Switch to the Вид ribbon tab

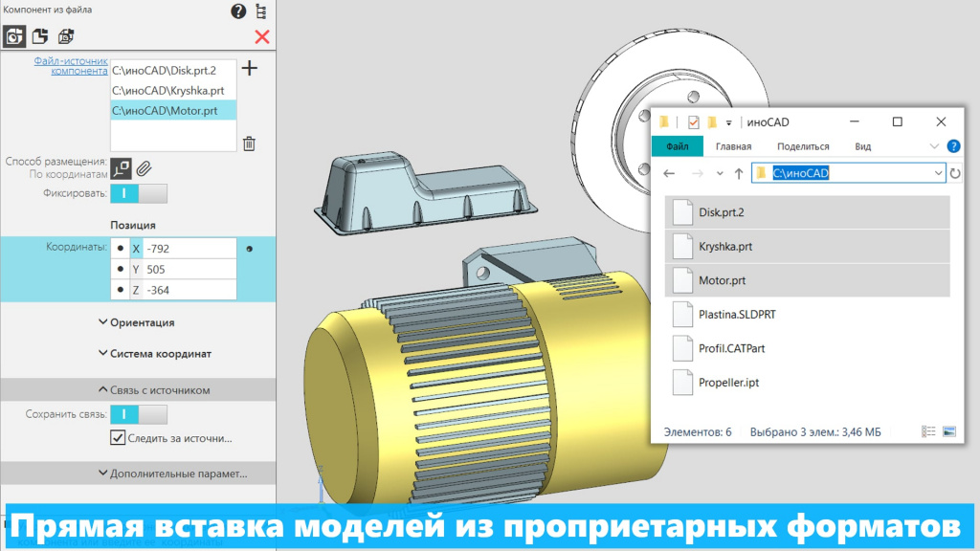click(x=862, y=146)
